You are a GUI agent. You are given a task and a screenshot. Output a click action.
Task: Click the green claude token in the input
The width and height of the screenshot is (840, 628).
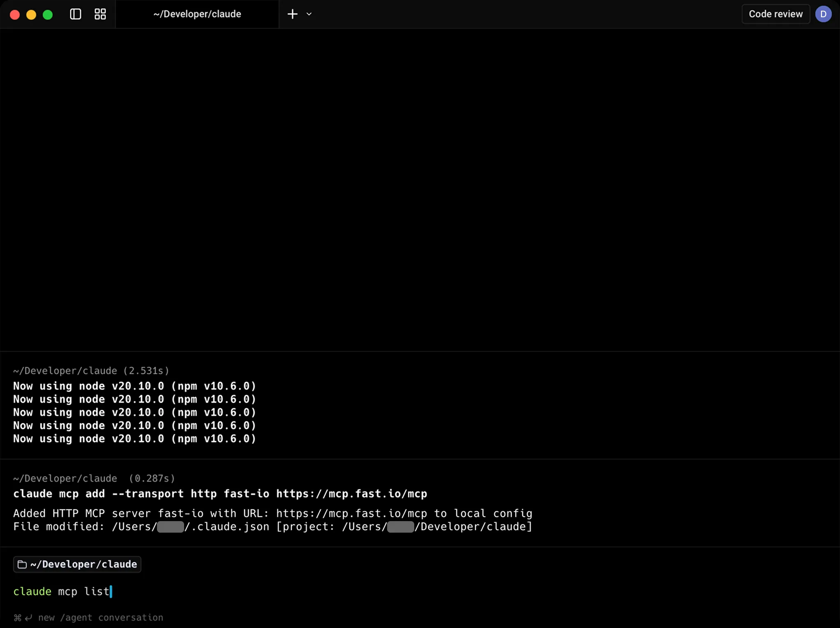(32, 591)
